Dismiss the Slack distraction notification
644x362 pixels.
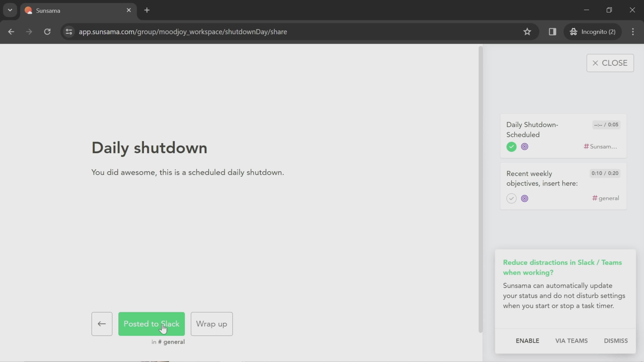click(616, 340)
